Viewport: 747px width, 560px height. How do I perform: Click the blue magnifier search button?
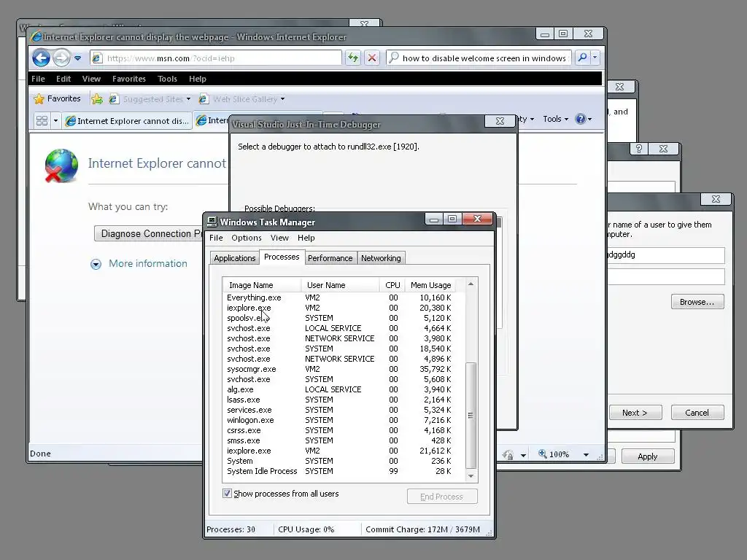tap(582, 58)
